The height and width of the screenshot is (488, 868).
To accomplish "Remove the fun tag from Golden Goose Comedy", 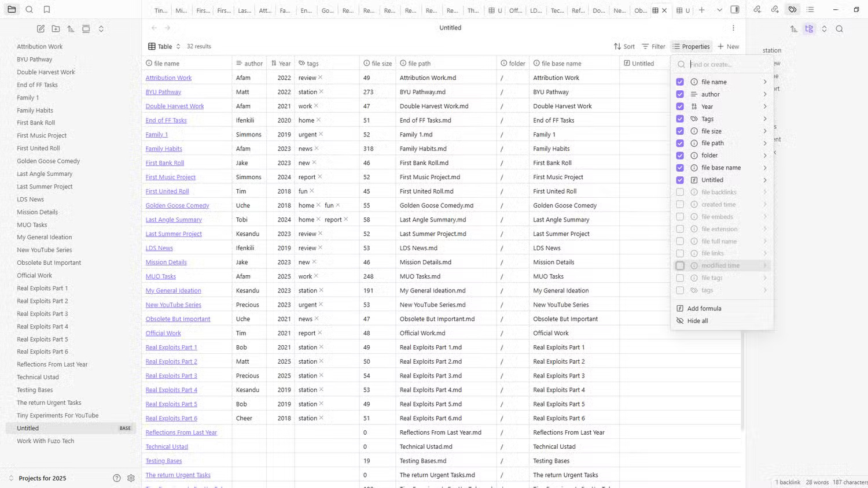I will click(338, 205).
